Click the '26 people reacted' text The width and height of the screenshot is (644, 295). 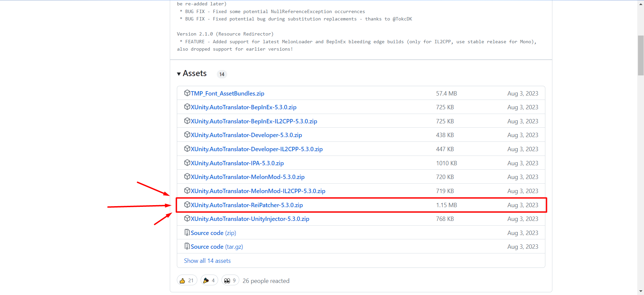click(266, 281)
